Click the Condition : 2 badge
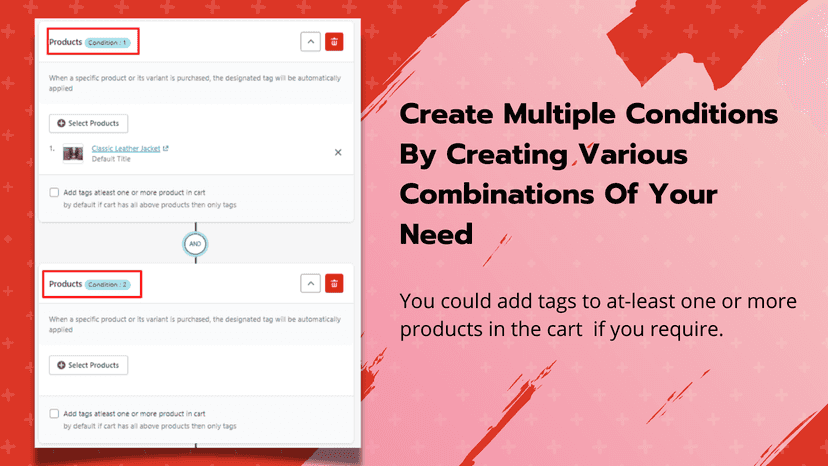 (x=107, y=284)
